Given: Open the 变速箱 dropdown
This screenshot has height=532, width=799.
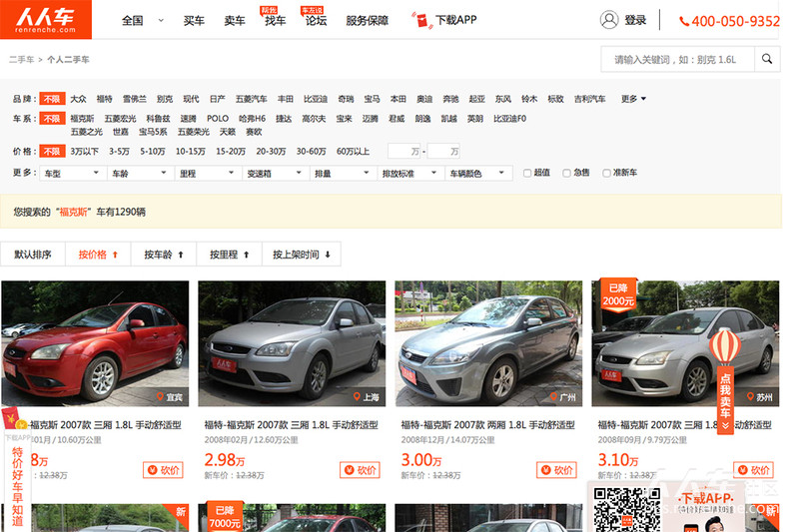Looking at the screenshot, I should [275, 174].
